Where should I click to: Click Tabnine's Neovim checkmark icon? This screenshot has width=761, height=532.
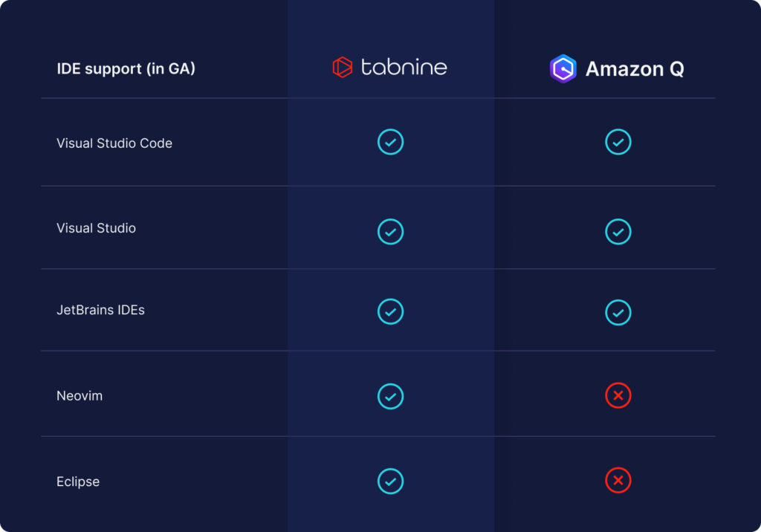(390, 396)
